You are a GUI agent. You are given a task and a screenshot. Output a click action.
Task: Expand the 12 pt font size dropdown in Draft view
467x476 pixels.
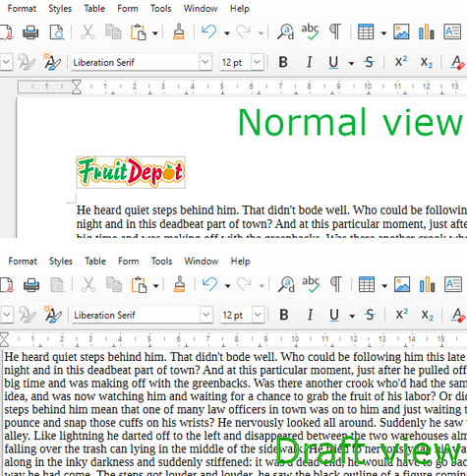point(259,315)
